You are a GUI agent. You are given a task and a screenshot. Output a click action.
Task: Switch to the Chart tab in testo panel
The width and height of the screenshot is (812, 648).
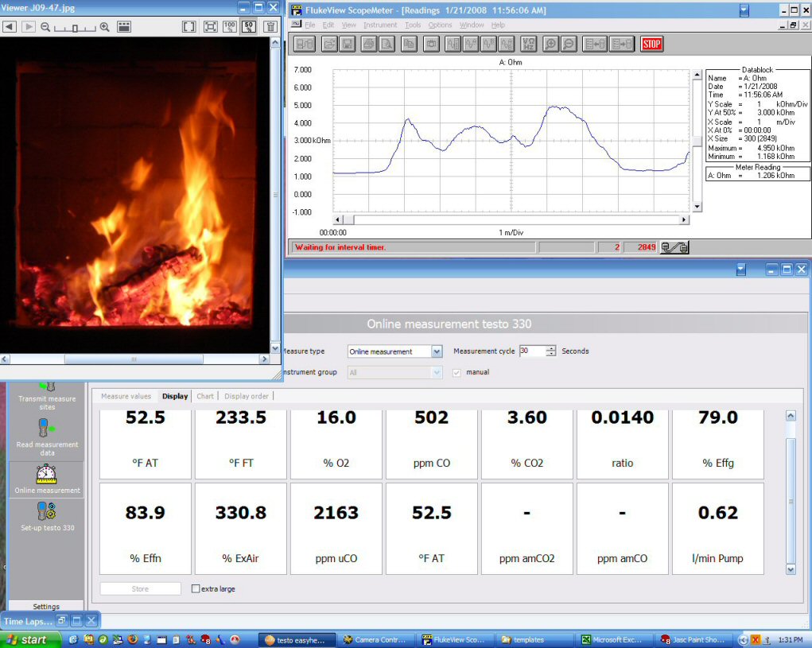click(x=205, y=396)
